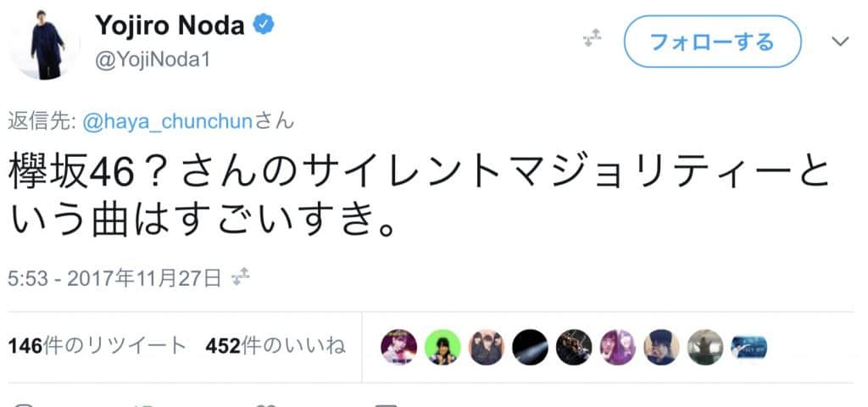Image resolution: width=868 pixels, height=407 pixels.
Task: Expand the tweet options chevron menu
Action: [839, 42]
